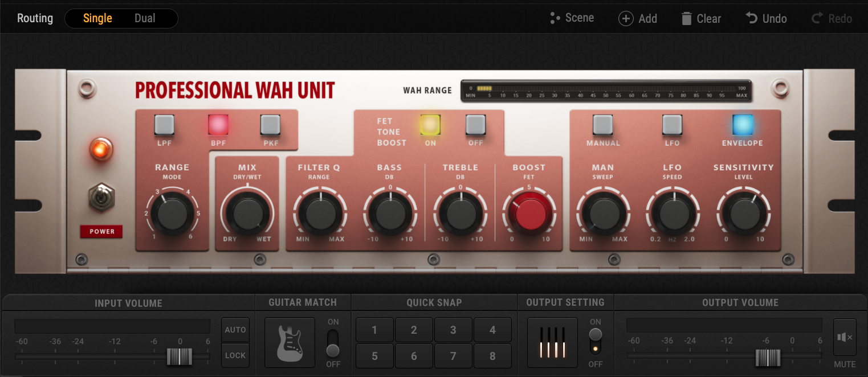Click the Man Sweep knob
The image size is (868, 377).
[603, 214]
